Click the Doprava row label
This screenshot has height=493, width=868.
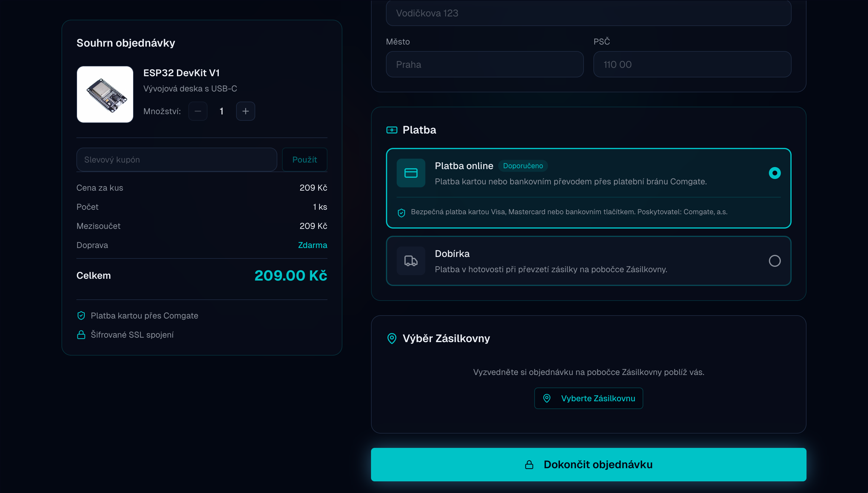pos(92,245)
